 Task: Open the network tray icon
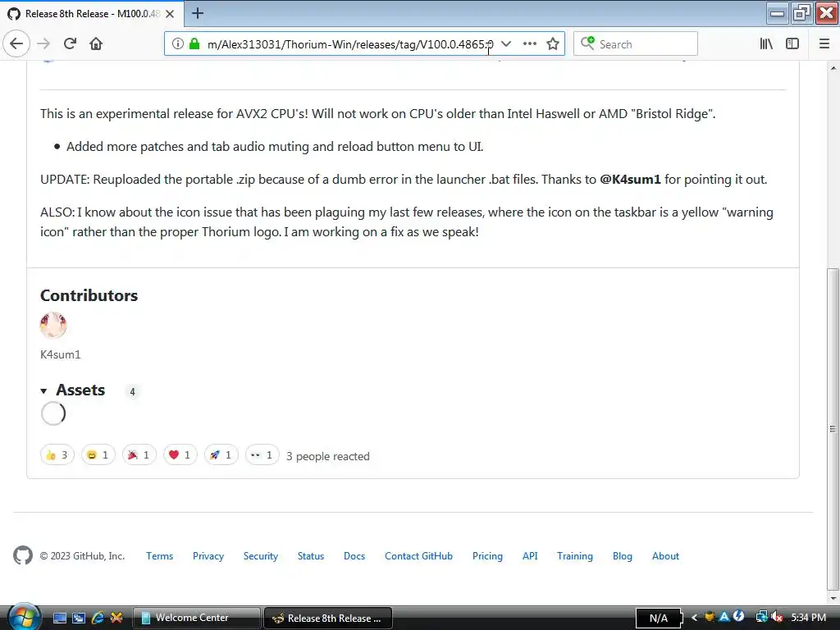coord(761,618)
